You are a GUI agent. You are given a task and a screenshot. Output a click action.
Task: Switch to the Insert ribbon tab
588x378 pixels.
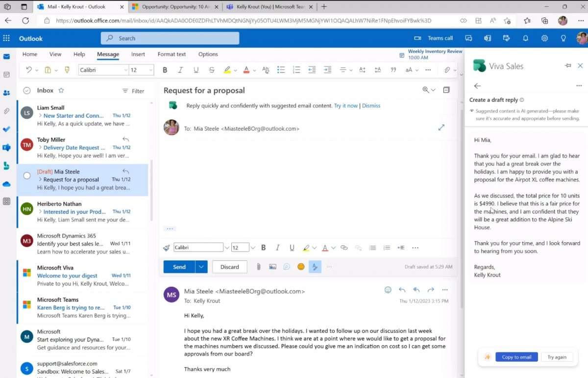tap(138, 54)
